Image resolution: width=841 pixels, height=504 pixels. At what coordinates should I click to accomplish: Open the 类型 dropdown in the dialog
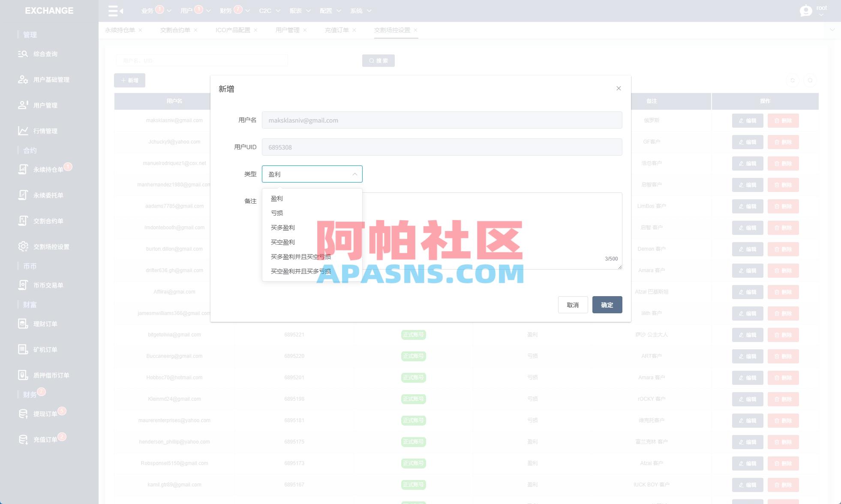(x=312, y=174)
